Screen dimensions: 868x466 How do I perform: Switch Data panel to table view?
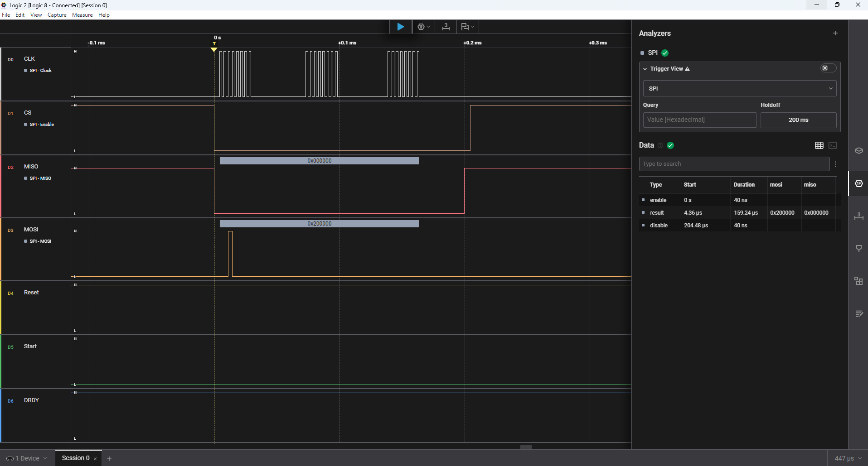pyautogui.click(x=819, y=145)
